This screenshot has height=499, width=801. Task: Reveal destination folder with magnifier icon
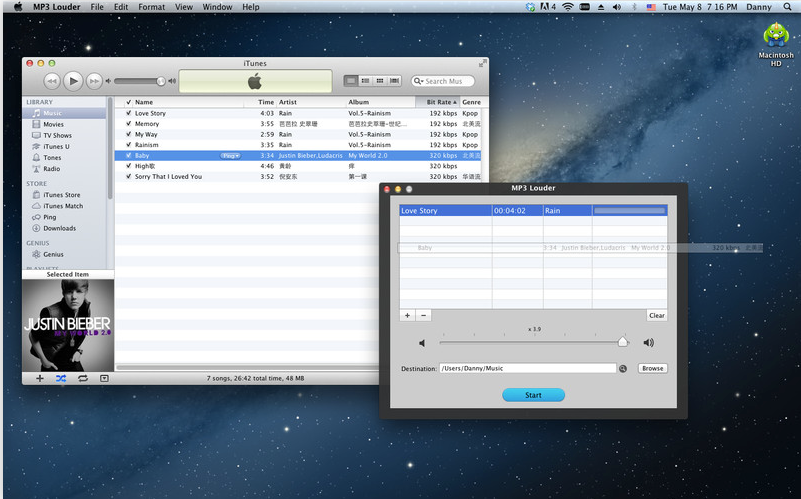[x=623, y=368]
